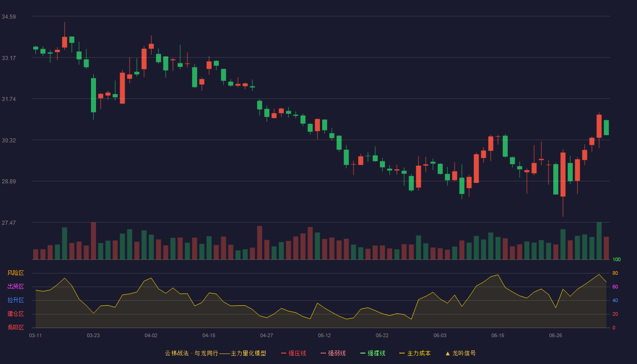Screen dimensions: 637x364
Task: Select the 风险区 zone label
Action: coord(15,273)
